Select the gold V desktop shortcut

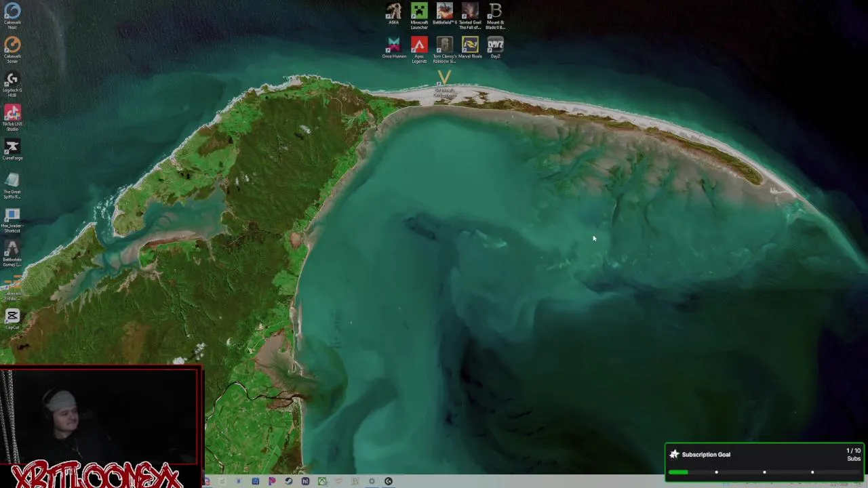(444, 83)
